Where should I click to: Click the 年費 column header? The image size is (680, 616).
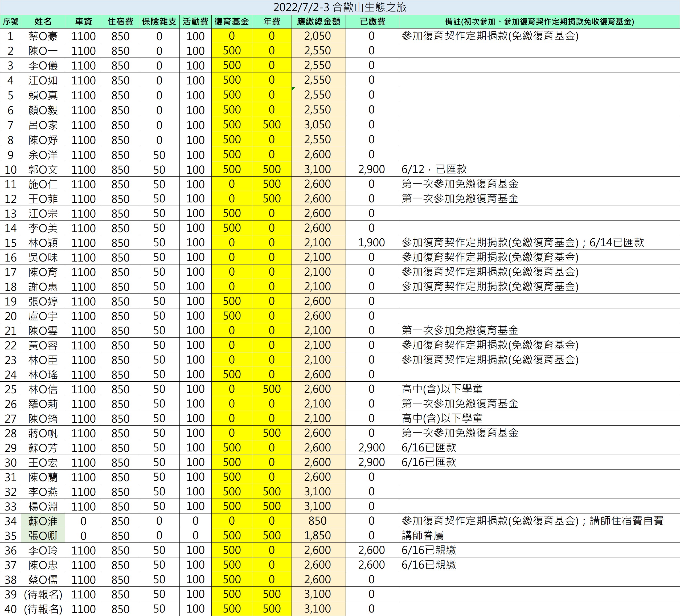pos(272,22)
